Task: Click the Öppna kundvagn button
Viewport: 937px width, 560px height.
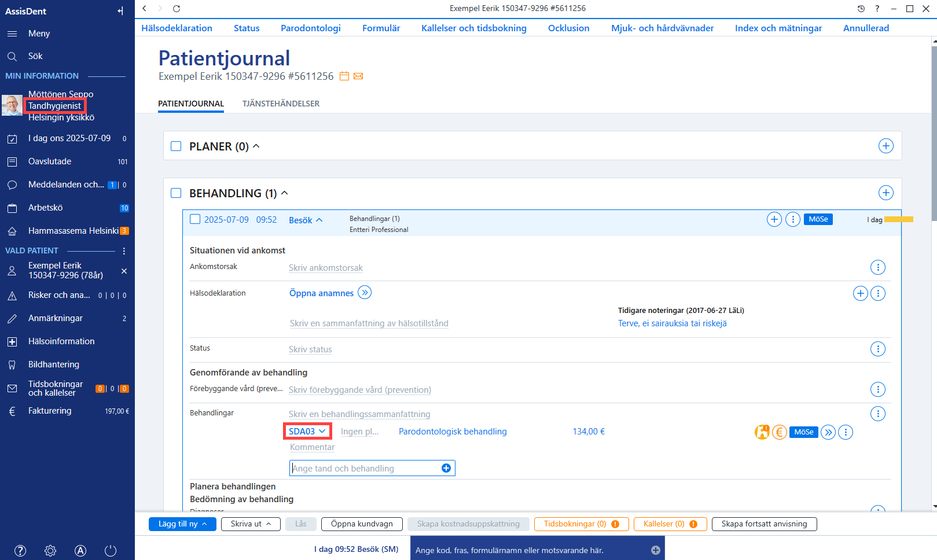Action: point(362,524)
